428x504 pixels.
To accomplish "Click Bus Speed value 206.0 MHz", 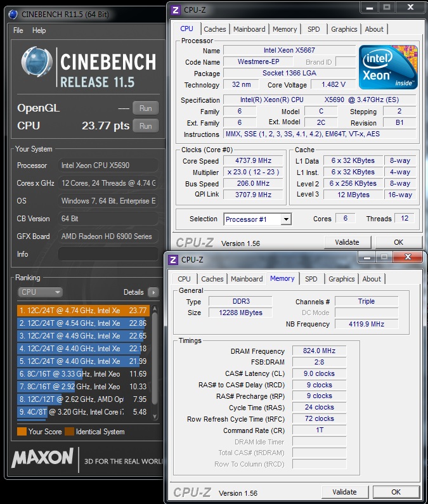I will tap(253, 183).
